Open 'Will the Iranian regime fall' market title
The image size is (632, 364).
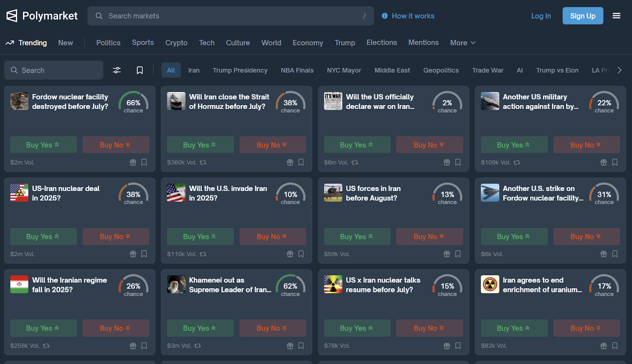[69, 285]
